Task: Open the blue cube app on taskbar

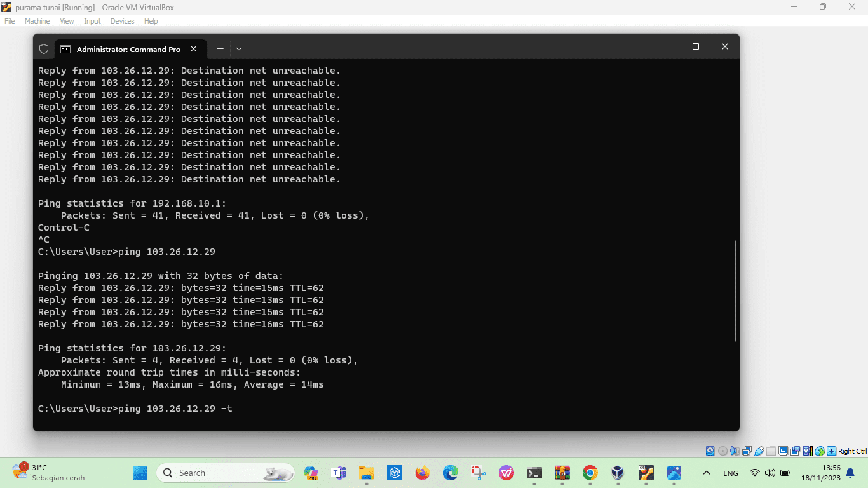Action: [395, 473]
